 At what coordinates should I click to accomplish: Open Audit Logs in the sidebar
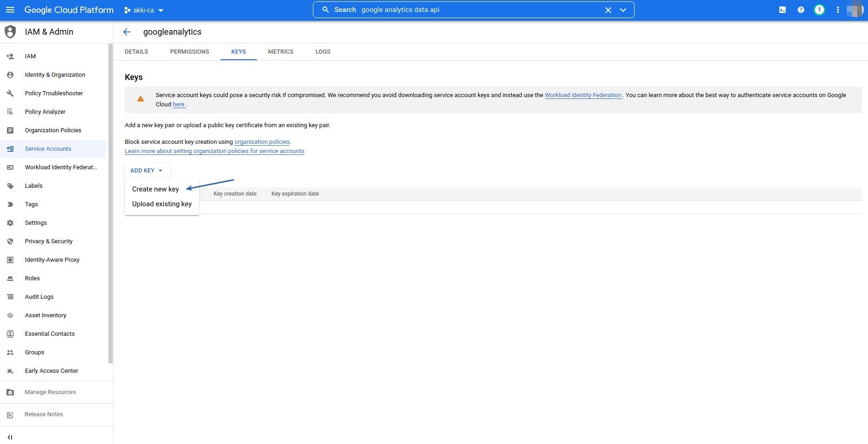tap(39, 297)
